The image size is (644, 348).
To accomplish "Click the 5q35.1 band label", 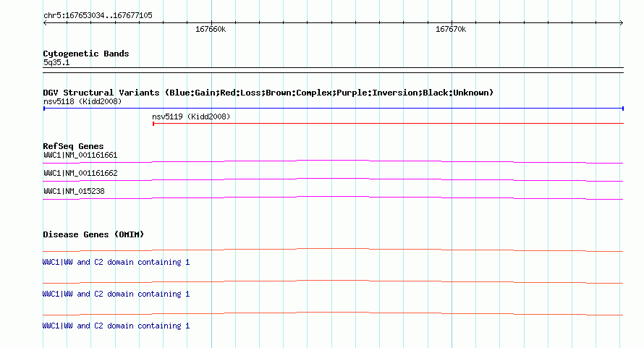I will coord(56,62).
